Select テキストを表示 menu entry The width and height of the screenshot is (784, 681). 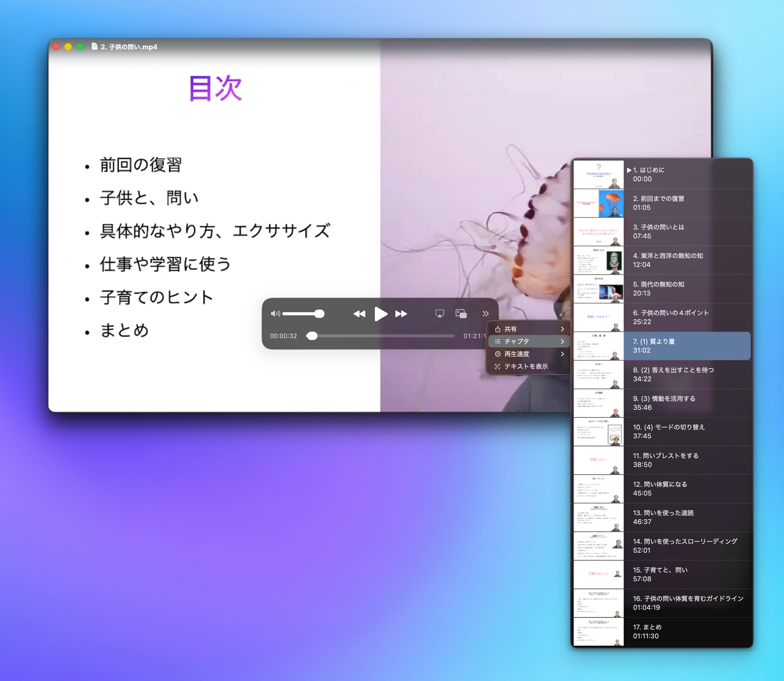click(526, 366)
